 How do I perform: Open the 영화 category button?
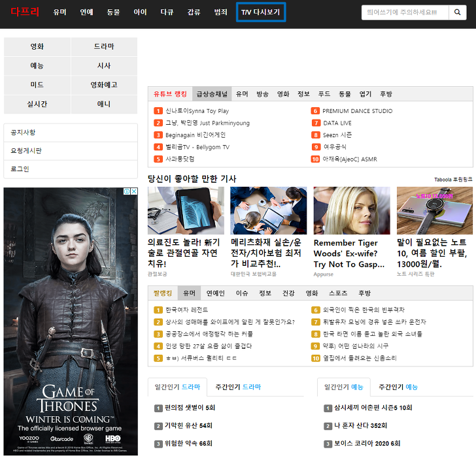(37, 47)
